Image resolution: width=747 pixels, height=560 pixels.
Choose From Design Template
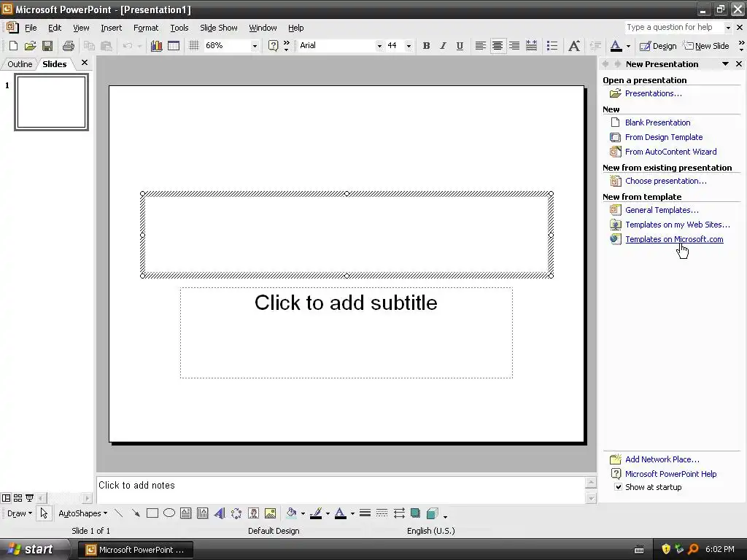(664, 137)
